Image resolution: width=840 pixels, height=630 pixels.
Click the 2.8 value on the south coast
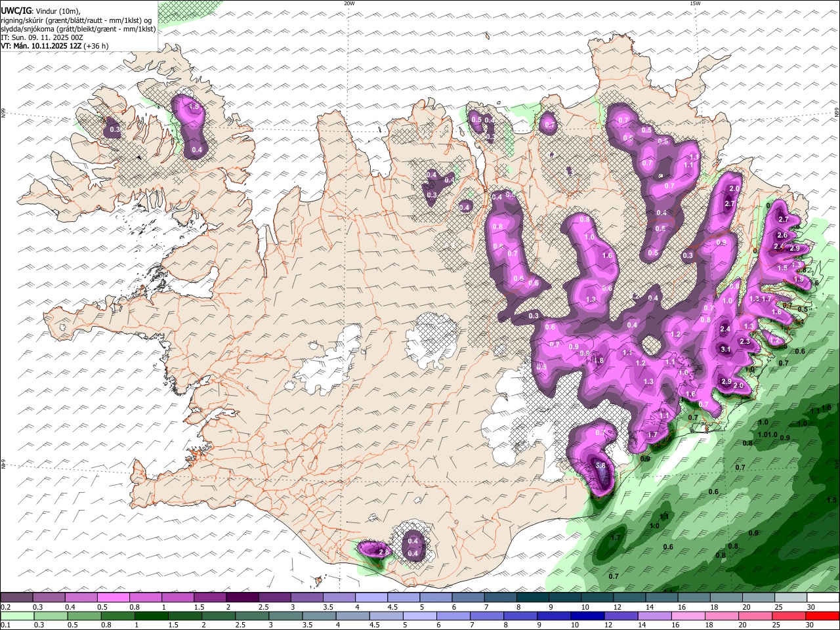pos(384,553)
